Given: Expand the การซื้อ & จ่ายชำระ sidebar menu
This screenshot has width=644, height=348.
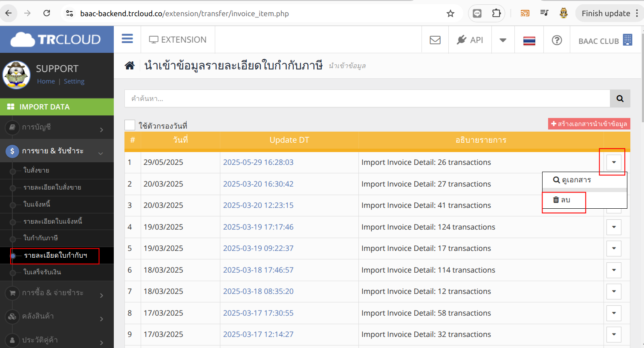Looking at the screenshot, I should pyautogui.click(x=57, y=293).
